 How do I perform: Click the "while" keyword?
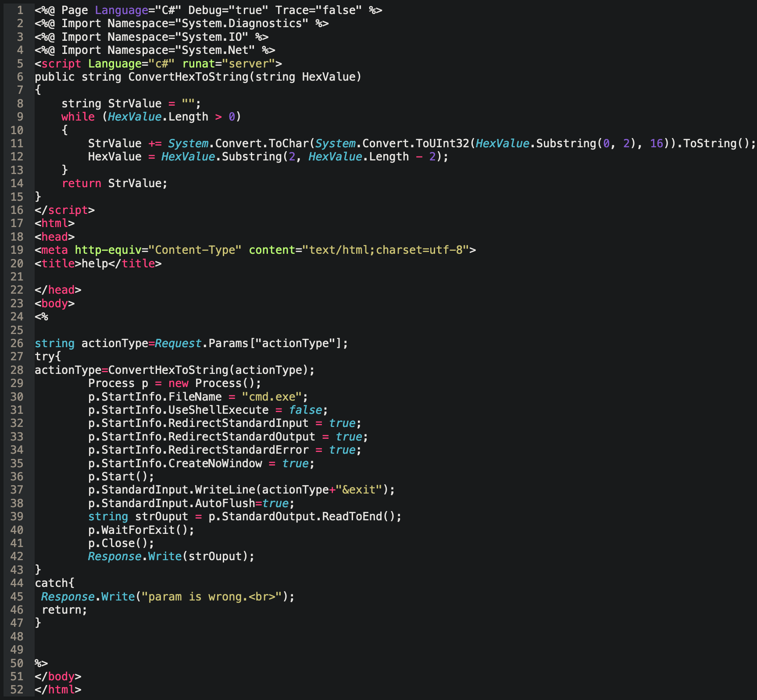[78, 117]
